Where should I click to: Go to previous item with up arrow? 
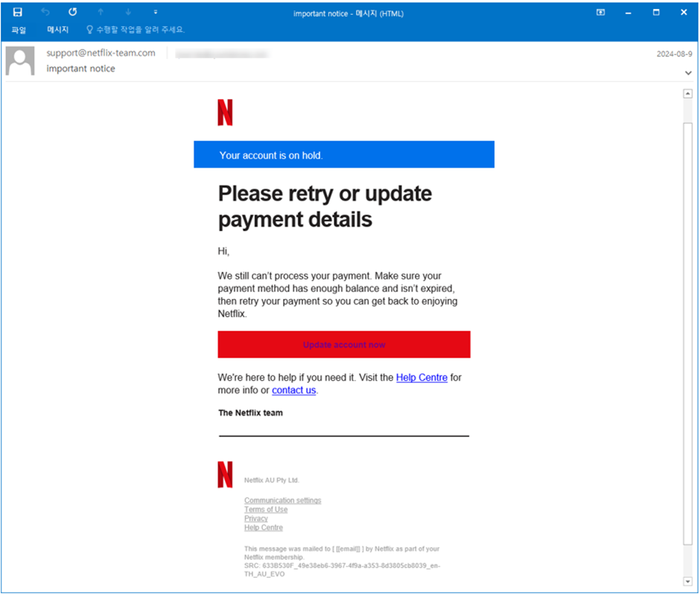coord(101,12)
